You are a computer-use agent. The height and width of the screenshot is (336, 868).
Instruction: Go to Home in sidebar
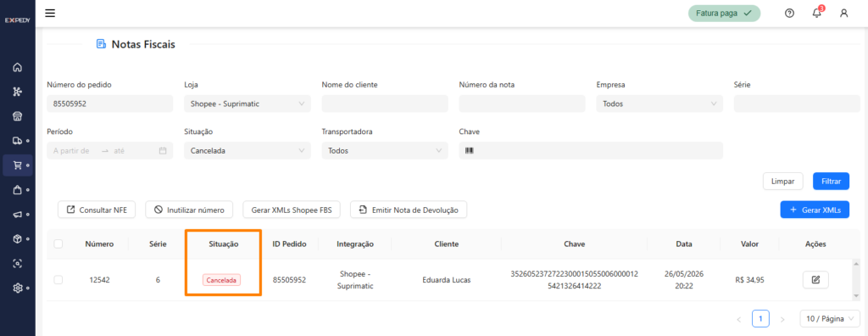(x=17, y=68)
